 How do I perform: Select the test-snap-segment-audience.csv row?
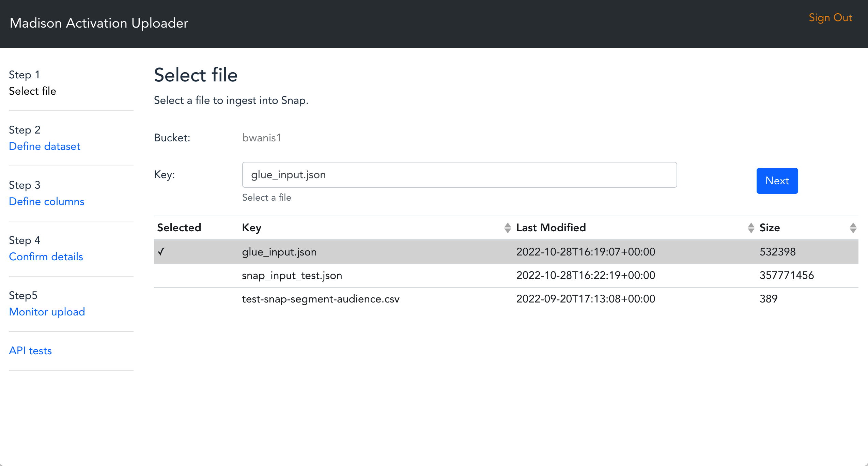click(x=320, y=299)
